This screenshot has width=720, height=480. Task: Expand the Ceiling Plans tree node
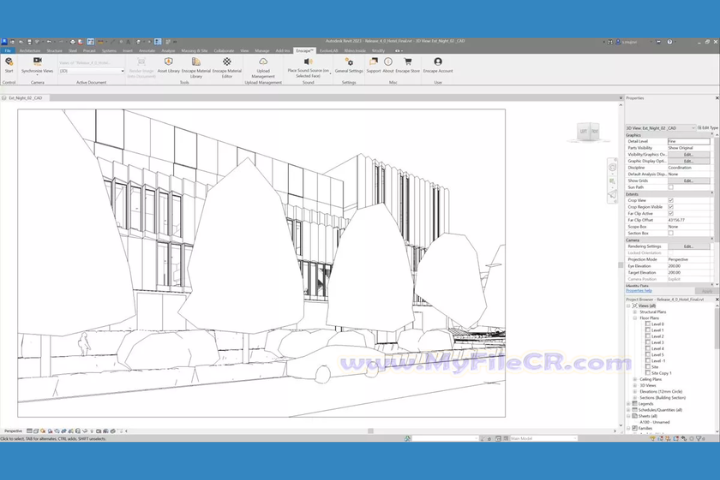click(x=633, y=380)
